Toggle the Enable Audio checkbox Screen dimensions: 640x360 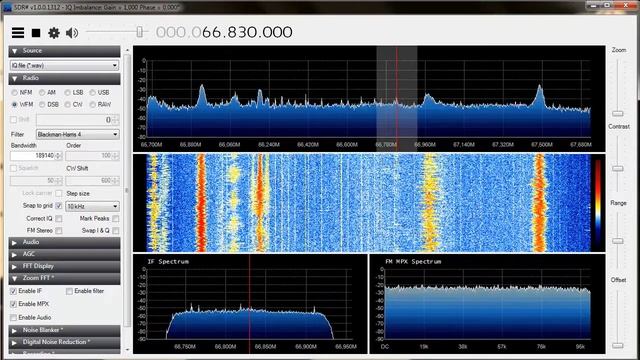(13, 318)
